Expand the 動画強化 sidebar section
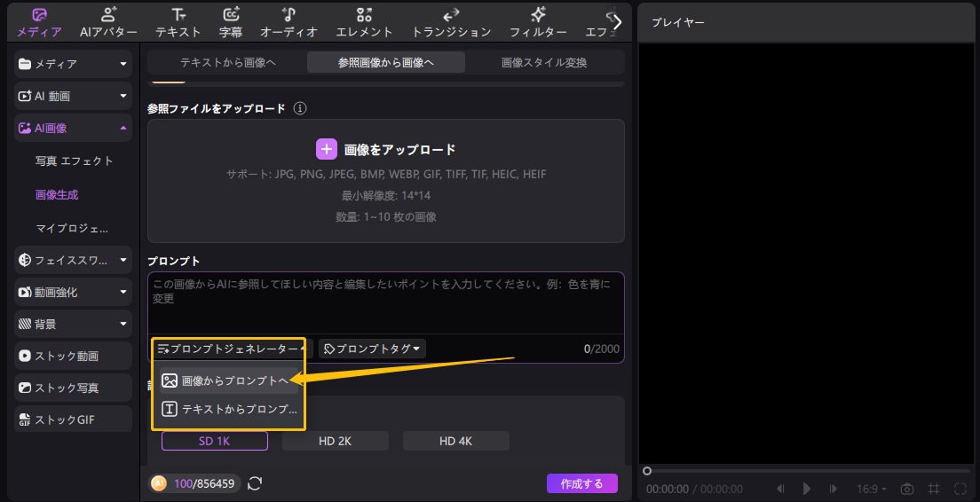The height and width of the screenshot is (502, 980). click(74, 292)
